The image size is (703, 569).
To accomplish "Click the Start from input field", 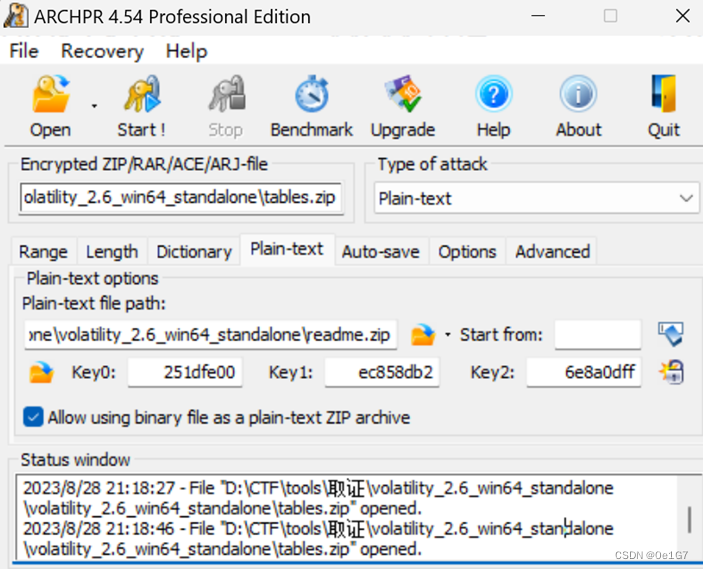I will pos(598,335).
